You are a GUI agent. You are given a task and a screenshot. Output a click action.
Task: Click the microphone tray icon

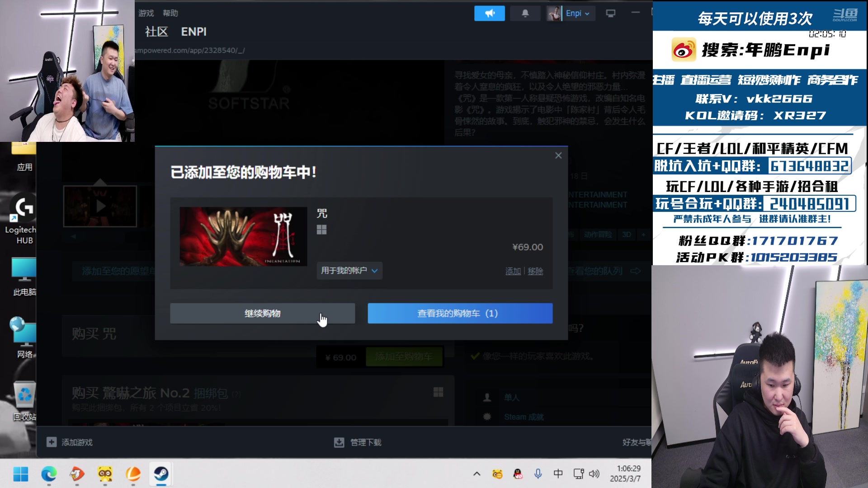538,474
